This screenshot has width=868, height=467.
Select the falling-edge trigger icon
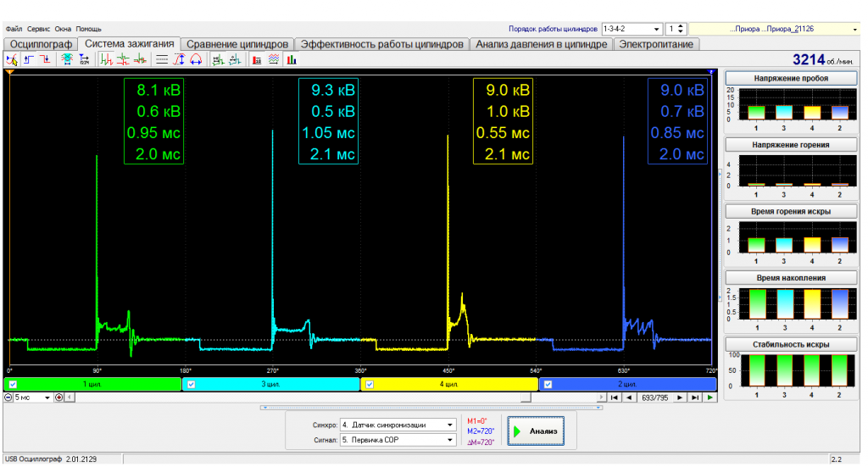(46, 59)
